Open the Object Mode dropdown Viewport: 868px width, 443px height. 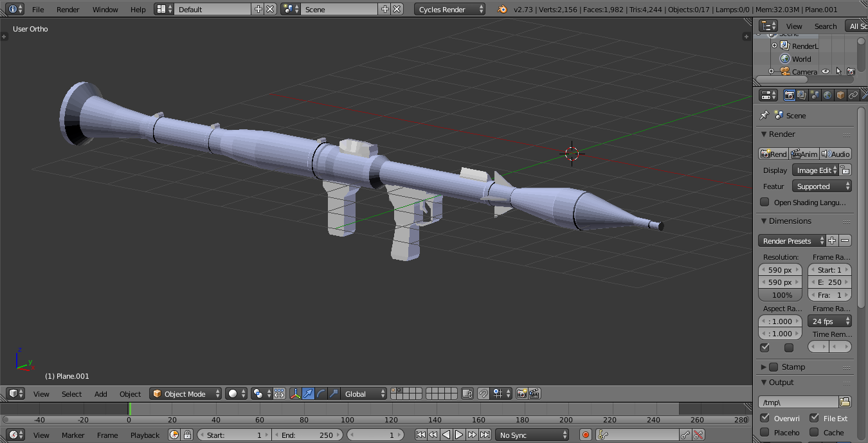coord(185,393)
